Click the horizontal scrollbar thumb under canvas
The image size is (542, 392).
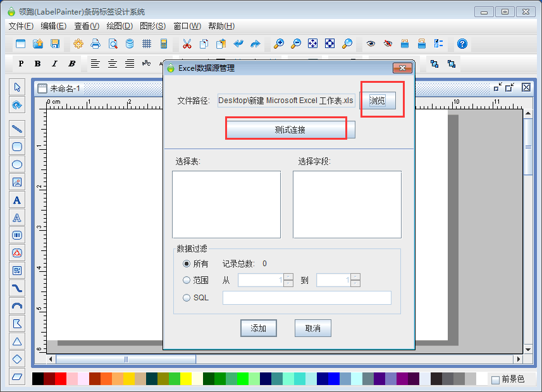126,359
